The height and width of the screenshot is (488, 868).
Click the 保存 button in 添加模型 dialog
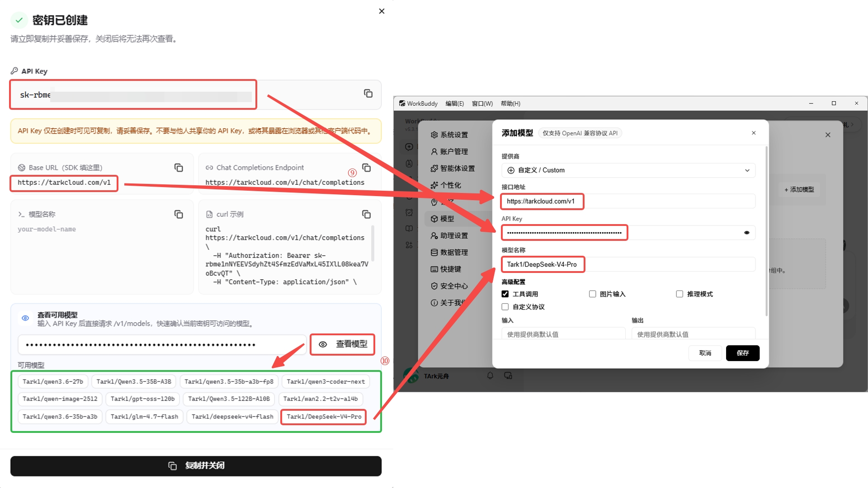coord(742,353)
